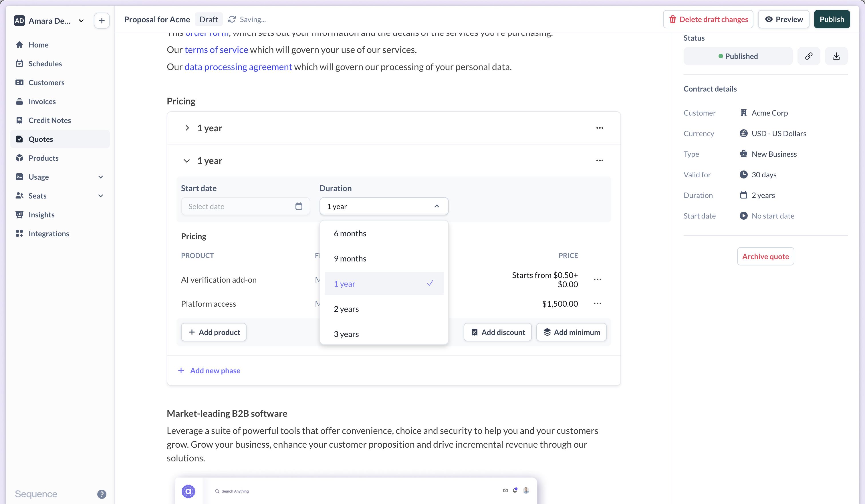
Task: Open Quotes in sidebar navigation
Action: [60, 139]
